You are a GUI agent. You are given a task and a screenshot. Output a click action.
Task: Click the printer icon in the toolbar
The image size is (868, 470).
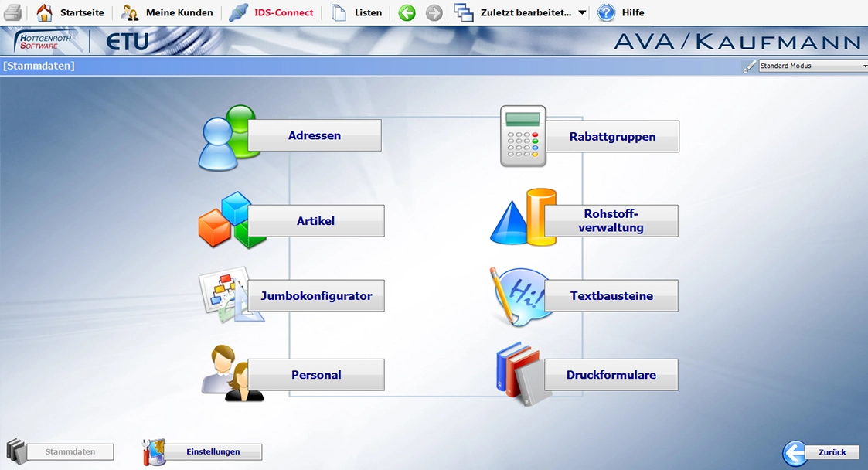coord(13,12)
